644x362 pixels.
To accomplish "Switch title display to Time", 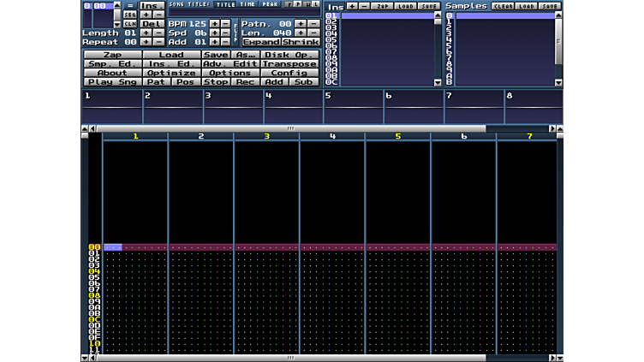I will tap(247, 4).
